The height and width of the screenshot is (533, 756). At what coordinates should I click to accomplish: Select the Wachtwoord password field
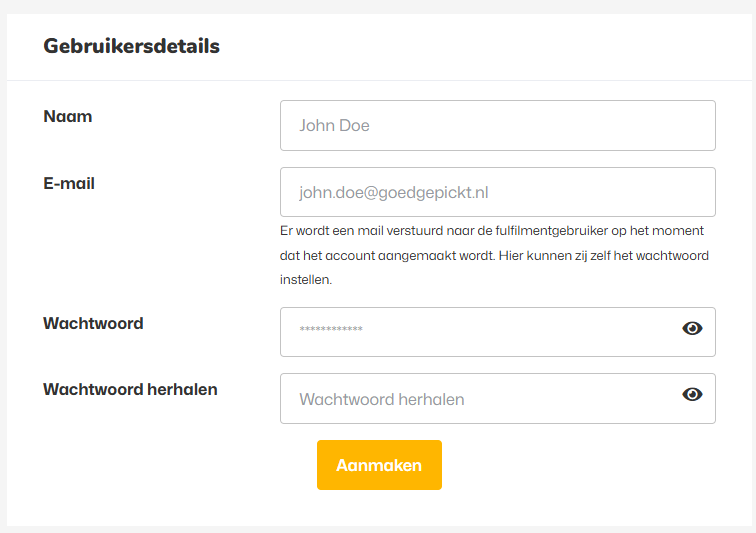(x=480, y=332)
